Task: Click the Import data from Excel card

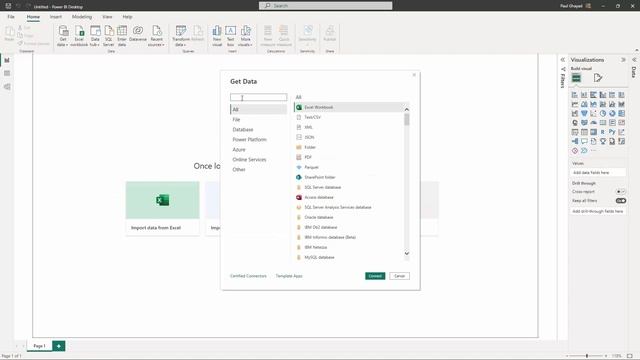Action: [162, 208]
